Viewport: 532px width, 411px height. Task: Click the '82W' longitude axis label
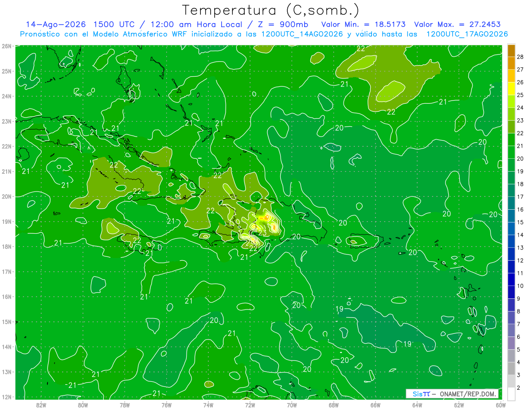(41, 405)
